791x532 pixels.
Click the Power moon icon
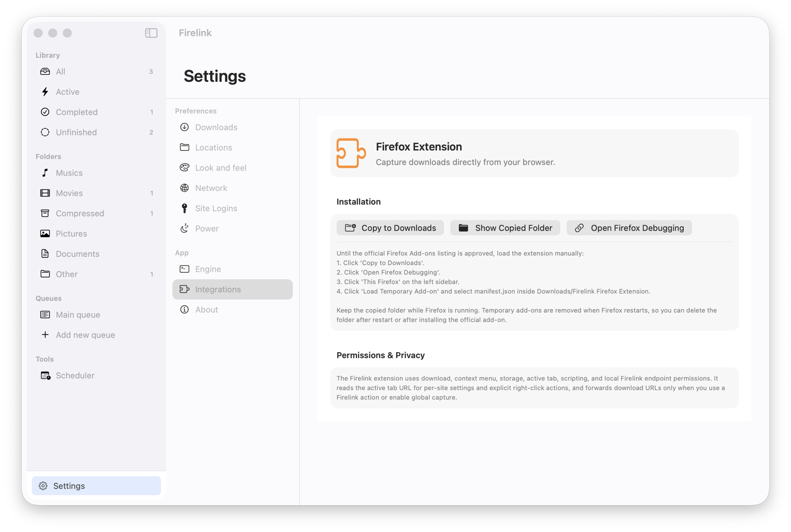pyautogui.click(x=184, y=229)
